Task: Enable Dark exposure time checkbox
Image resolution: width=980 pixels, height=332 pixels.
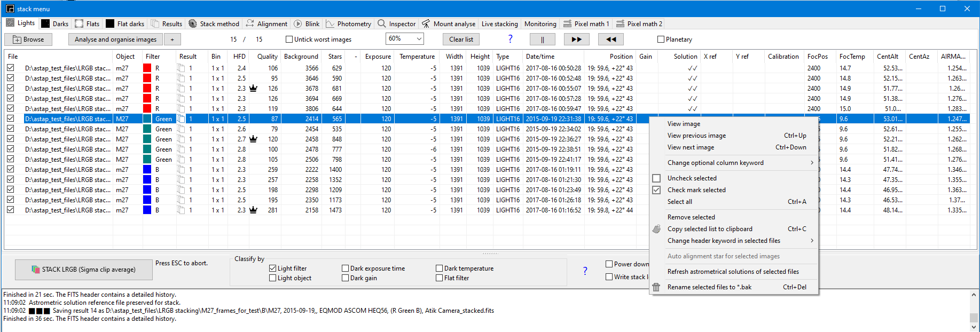Action: coord(345,268)
